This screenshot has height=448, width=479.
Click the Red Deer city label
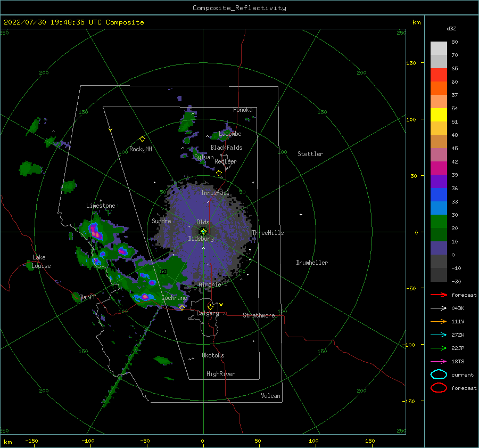point(226,161)
